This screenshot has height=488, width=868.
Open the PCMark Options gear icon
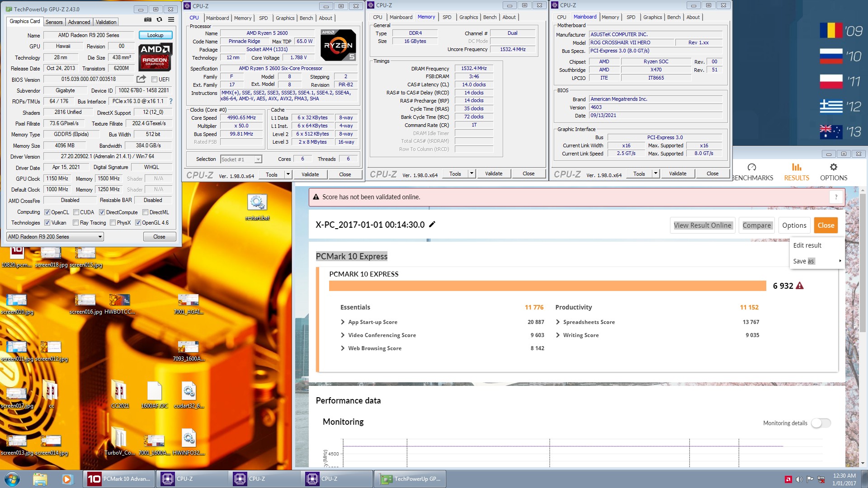click(x=834, y=167)
